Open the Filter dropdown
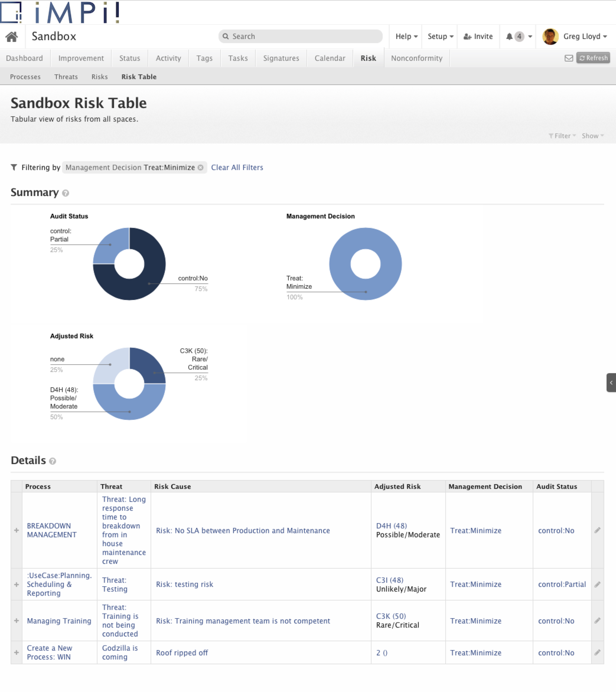The image size is (616, 692). (x=562, y=136)
